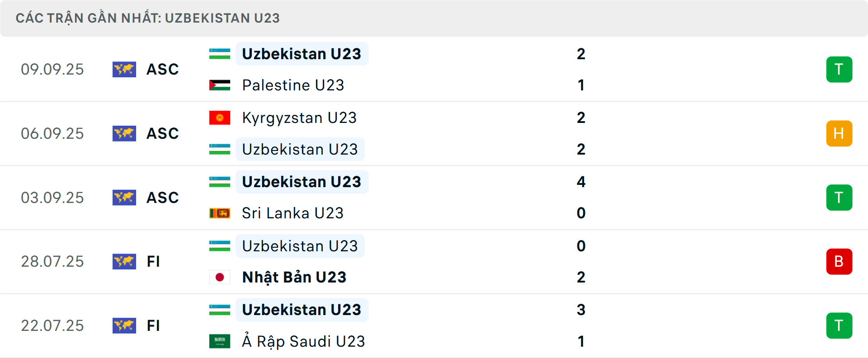This screenshot has height=358, width=868.
Task: Click the Sri Lanka U23 flag icon
Action: [220, 213]
